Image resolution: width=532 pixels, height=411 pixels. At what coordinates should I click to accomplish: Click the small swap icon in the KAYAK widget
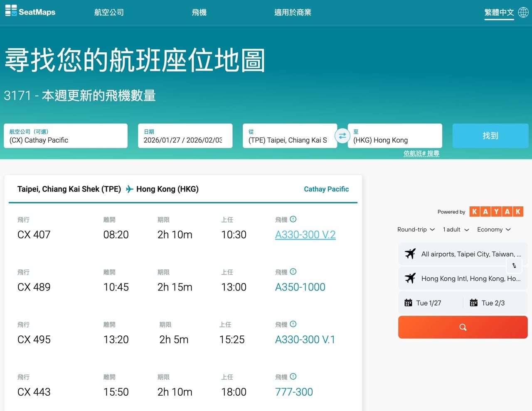[514, 266]
